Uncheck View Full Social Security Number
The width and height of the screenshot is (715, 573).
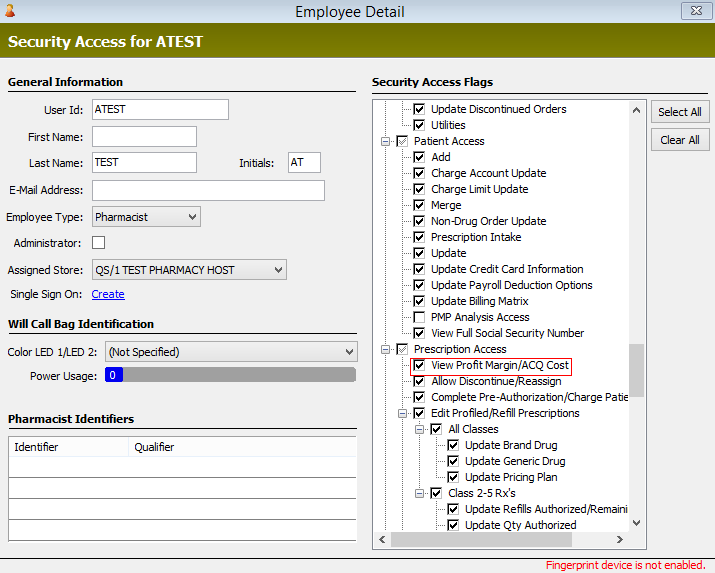[419, 333]
